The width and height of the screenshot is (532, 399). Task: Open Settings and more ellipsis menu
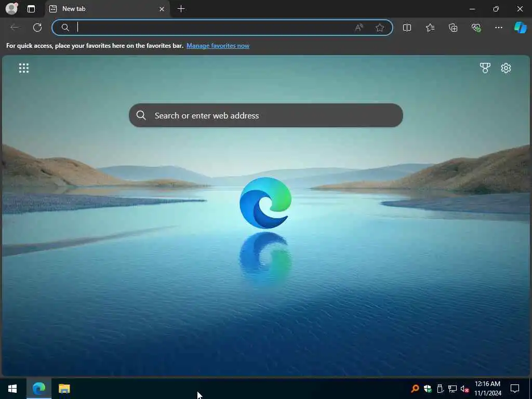(x=498, y=28)
